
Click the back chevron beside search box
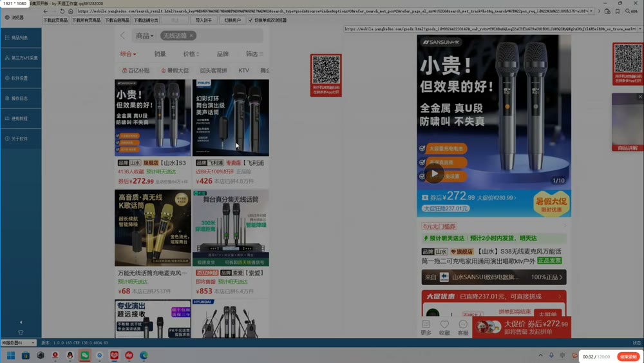[x=122, y=35]
